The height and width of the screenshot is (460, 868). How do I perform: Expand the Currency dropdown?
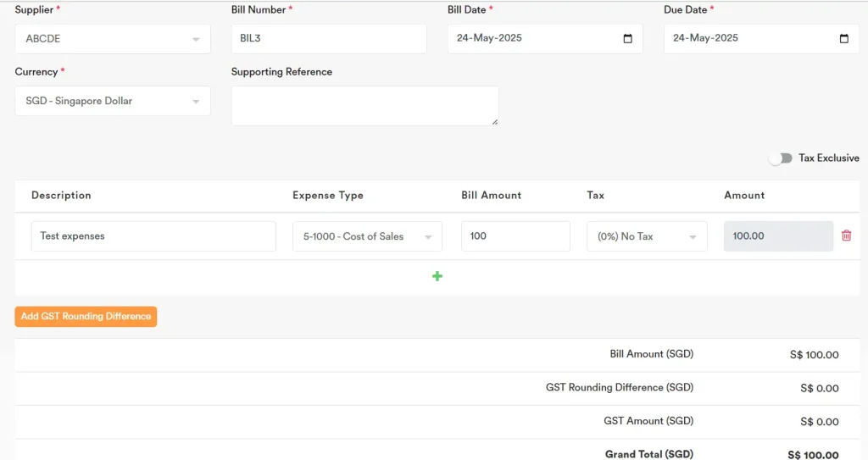(112, 101)
